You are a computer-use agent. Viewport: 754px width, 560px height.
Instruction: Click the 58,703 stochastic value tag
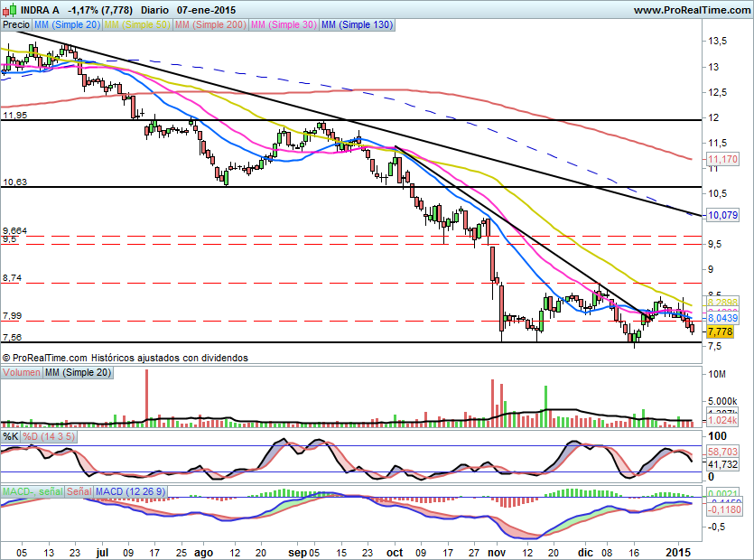722,452
